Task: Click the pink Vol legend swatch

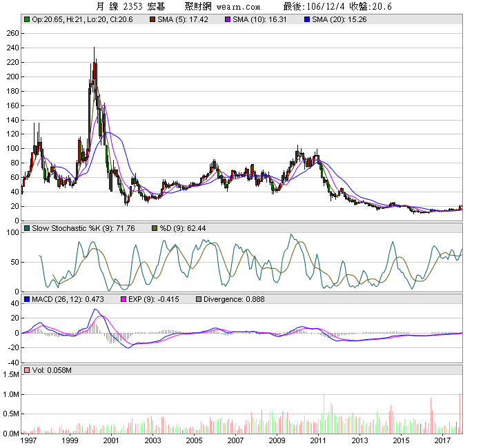Action: [x=27, y=370]
